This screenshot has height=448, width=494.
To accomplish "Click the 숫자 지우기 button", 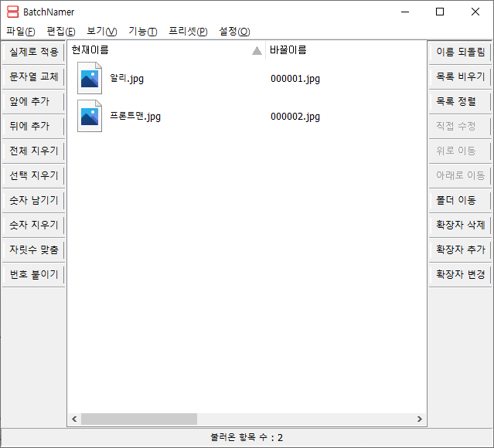I will [x=34, y=225].
